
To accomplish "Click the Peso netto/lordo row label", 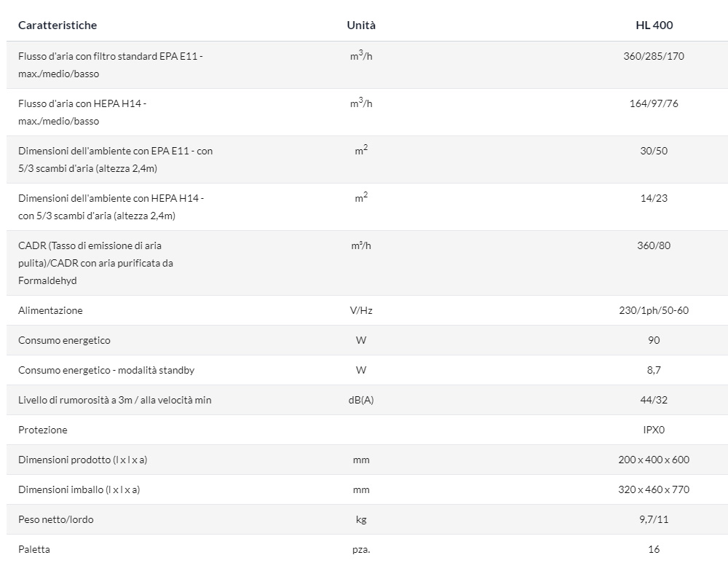I will coord(56,519).
